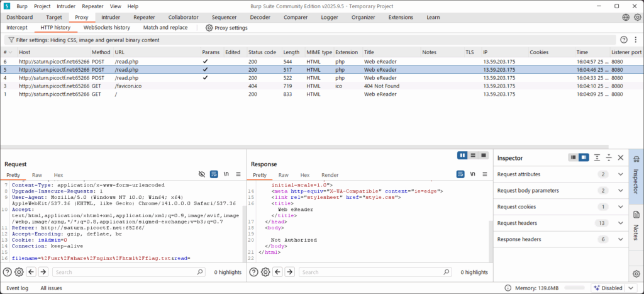Click the help icon beside the filter bar
The height and width of the screenshot is (294, 644).
[624, 40]
